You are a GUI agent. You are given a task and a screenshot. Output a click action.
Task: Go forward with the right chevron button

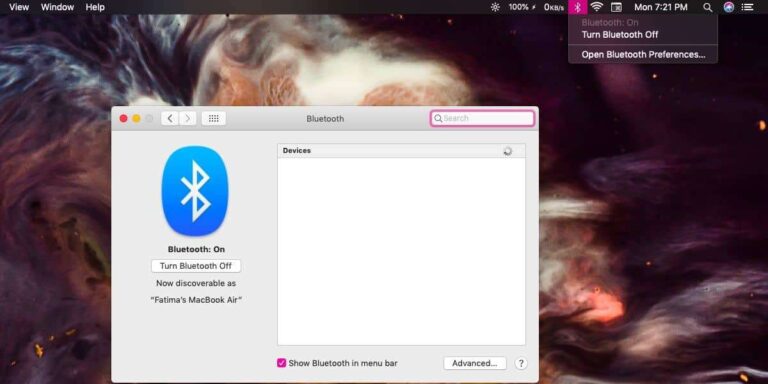pos(188,119)
